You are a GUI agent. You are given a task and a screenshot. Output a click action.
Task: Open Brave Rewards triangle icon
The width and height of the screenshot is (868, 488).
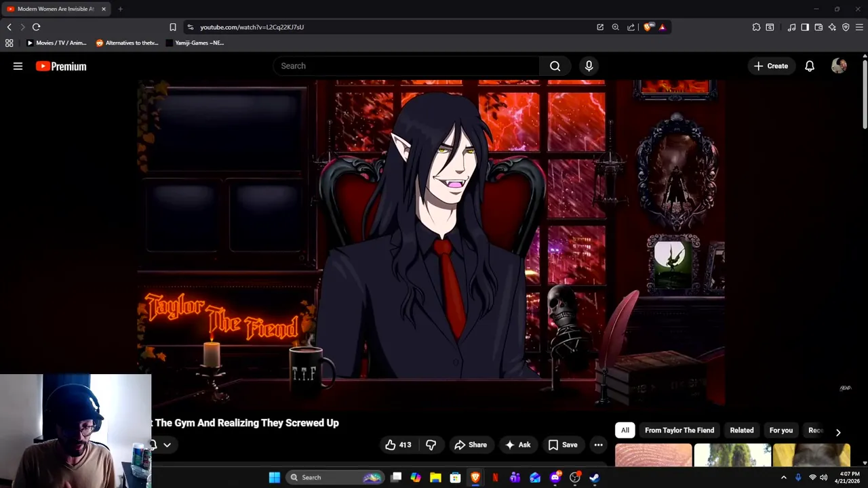tap(662, 27)
